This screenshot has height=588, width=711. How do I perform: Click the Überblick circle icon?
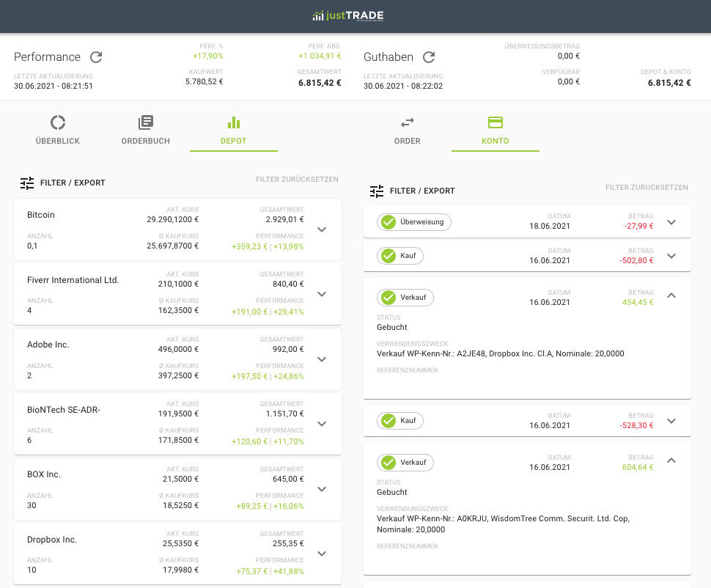point(58,122)
